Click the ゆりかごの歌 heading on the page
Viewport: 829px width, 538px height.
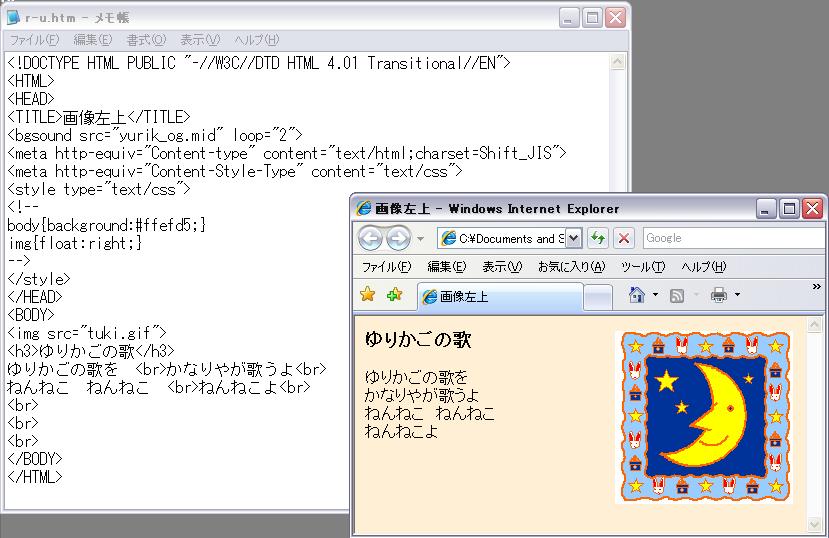[418, 339]
